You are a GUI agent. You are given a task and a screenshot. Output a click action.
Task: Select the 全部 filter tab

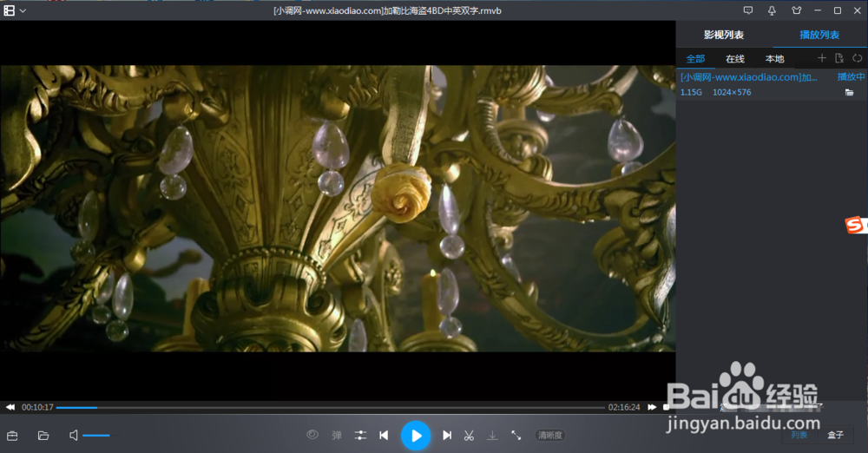(x=695, y=59)
